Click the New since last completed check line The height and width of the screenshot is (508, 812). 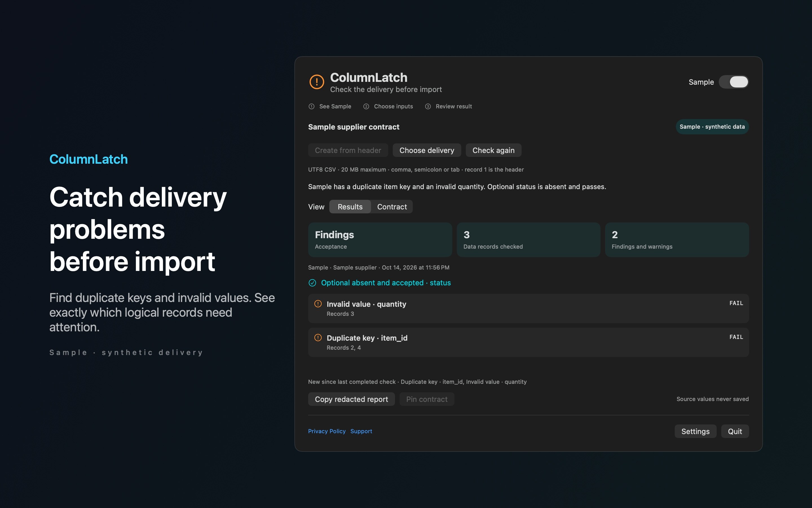417,382
